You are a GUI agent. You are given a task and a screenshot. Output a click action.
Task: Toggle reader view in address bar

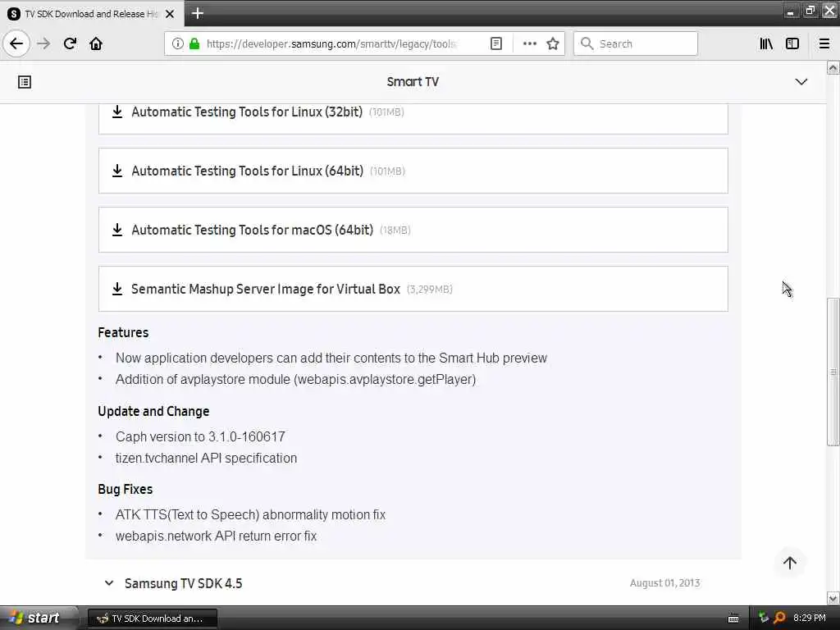pos(496,43)
